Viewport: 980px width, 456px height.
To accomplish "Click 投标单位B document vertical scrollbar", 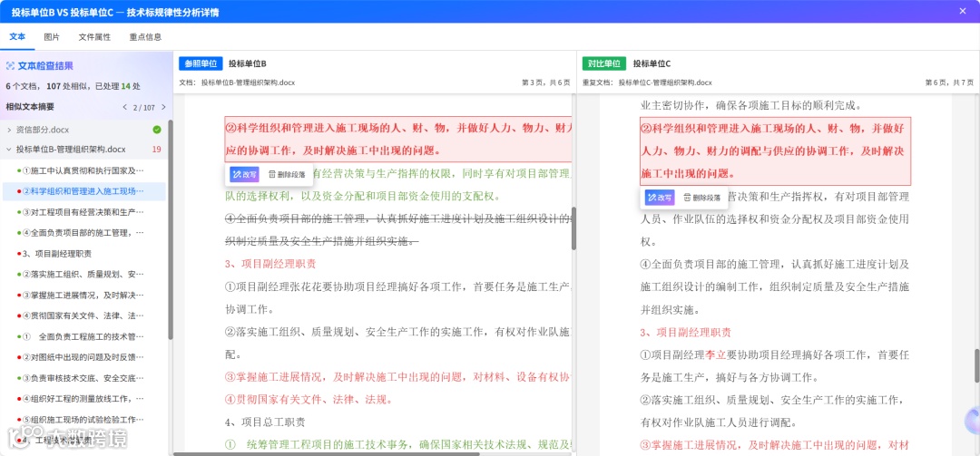I will click(x=573, y=228).
